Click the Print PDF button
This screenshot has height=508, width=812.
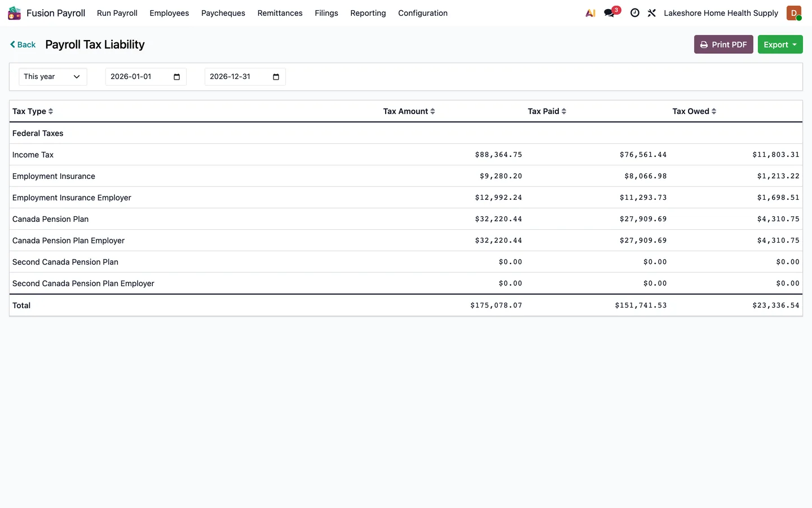723,45
